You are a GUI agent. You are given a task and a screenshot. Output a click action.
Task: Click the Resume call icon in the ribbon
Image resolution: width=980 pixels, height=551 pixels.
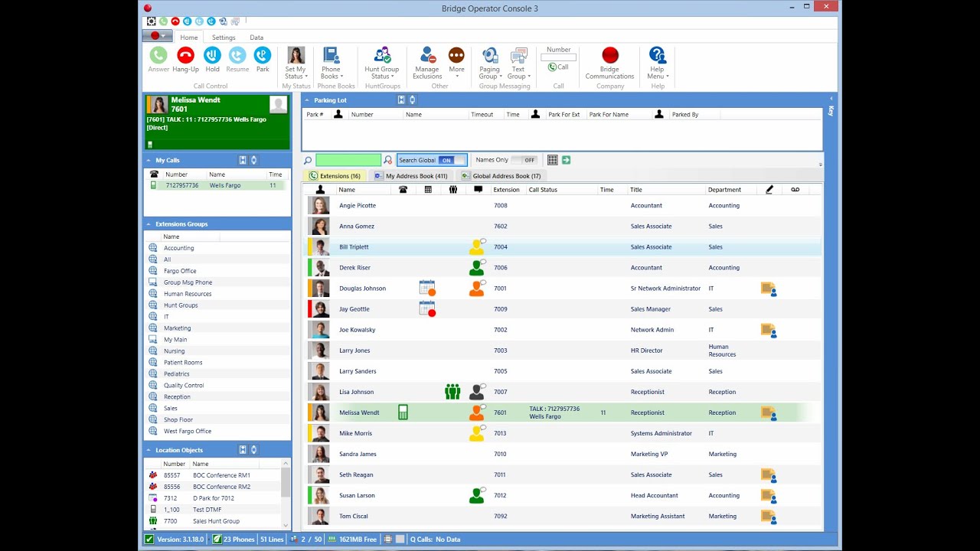point(237,60)
